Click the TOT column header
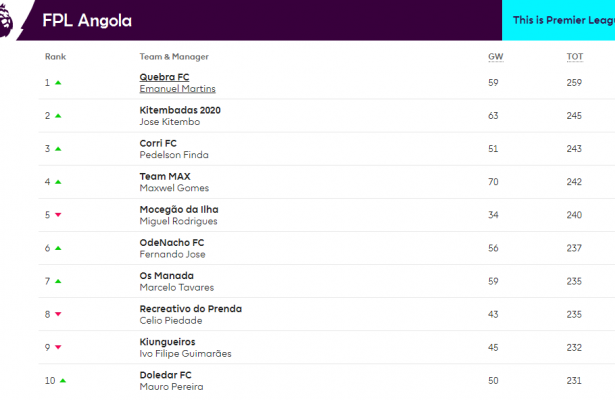 coord(575,56)
